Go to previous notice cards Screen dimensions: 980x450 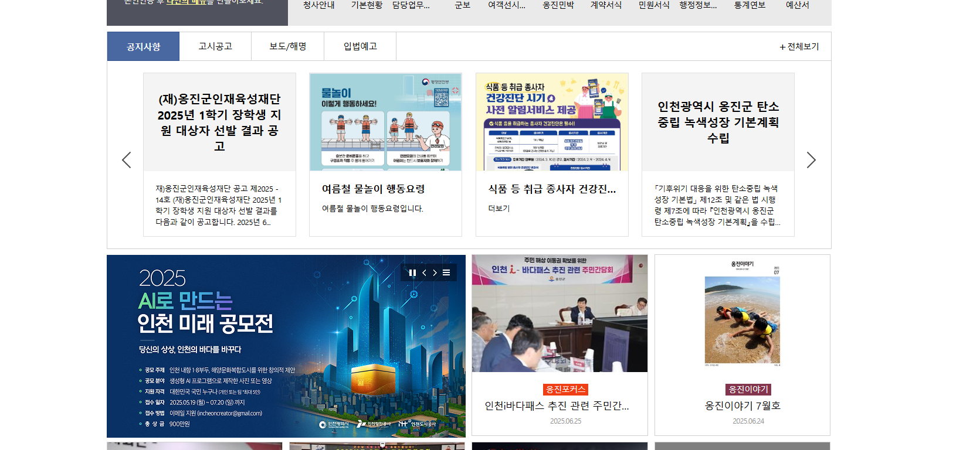pyautogui.click(x=126, y=160)
